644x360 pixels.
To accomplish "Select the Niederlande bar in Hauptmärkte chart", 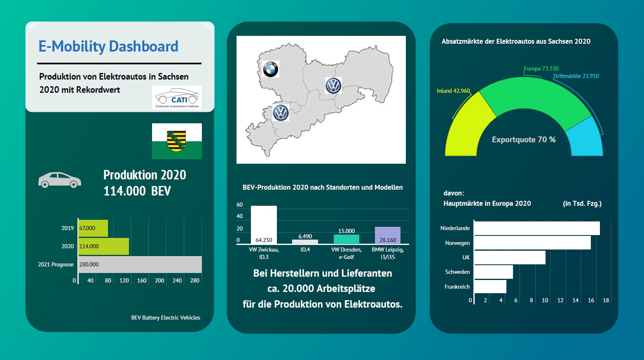I will pos(537,228).
